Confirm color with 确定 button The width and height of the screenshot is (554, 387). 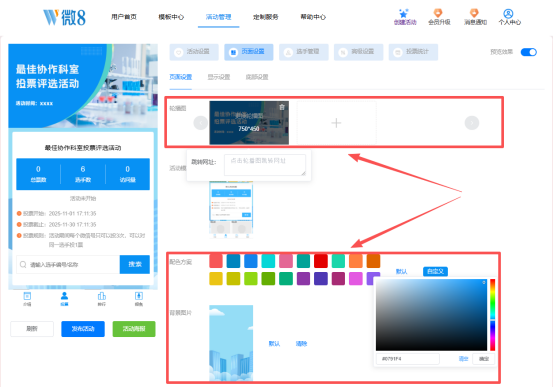[x=484, y=359]
